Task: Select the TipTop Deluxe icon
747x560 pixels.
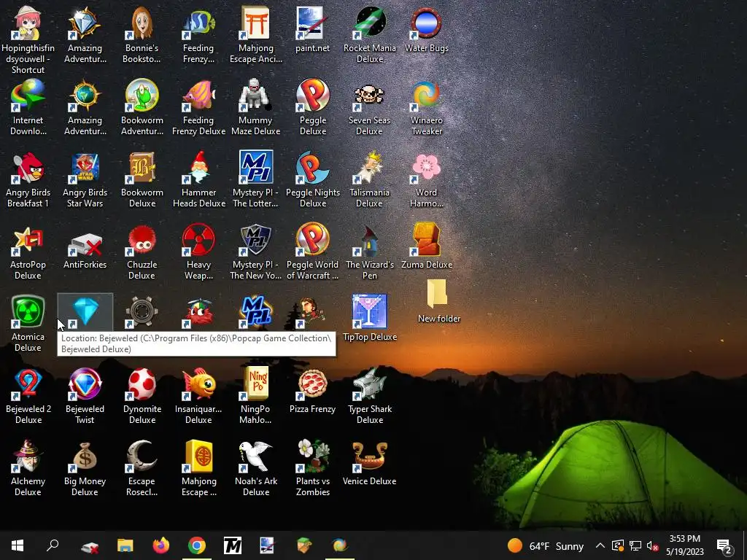Action: (370, 312)
